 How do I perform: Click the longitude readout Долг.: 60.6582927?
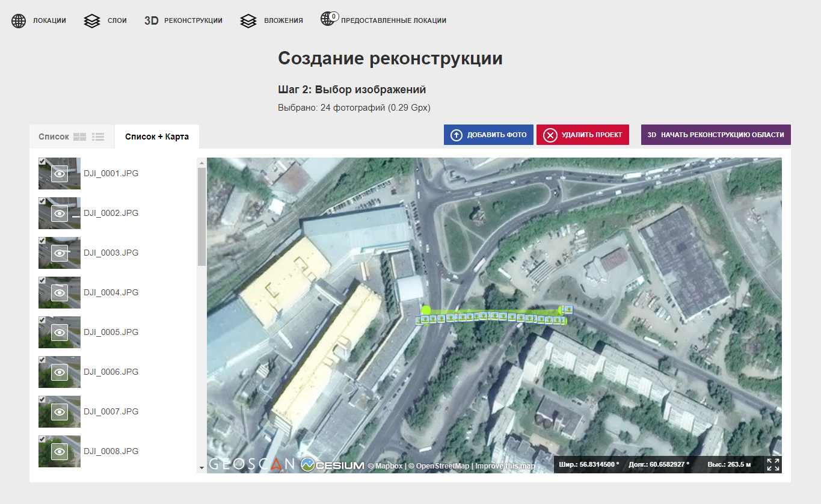[659, 464]
